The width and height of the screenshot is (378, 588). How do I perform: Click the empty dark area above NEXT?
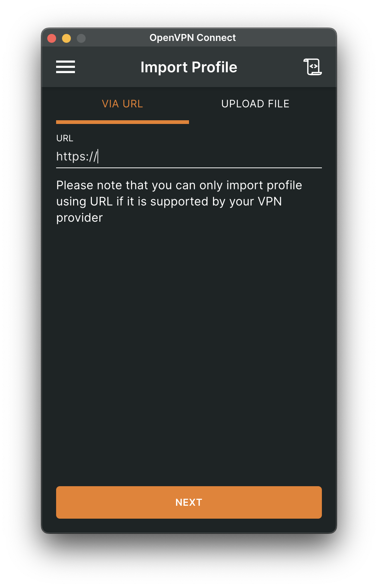[189, 354]
